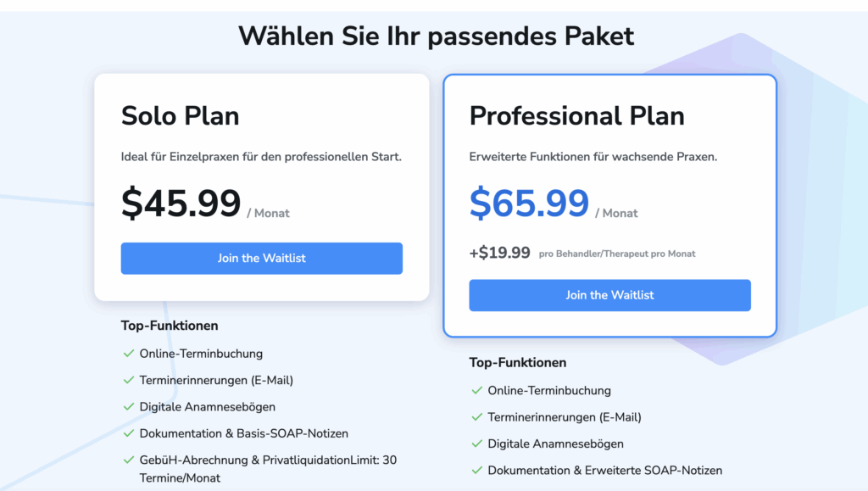The width and height of the screenshot is (868, 491).
Task: Click the $45.99 price text
Action: 181,204
